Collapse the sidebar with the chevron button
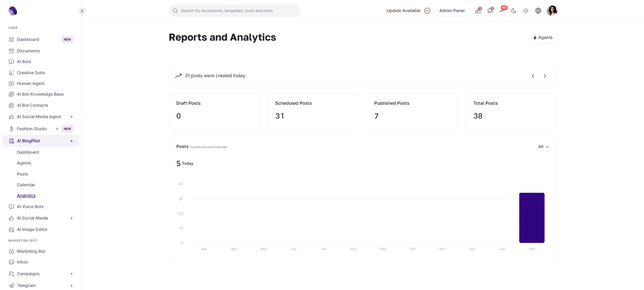 [x=82, y=11]
